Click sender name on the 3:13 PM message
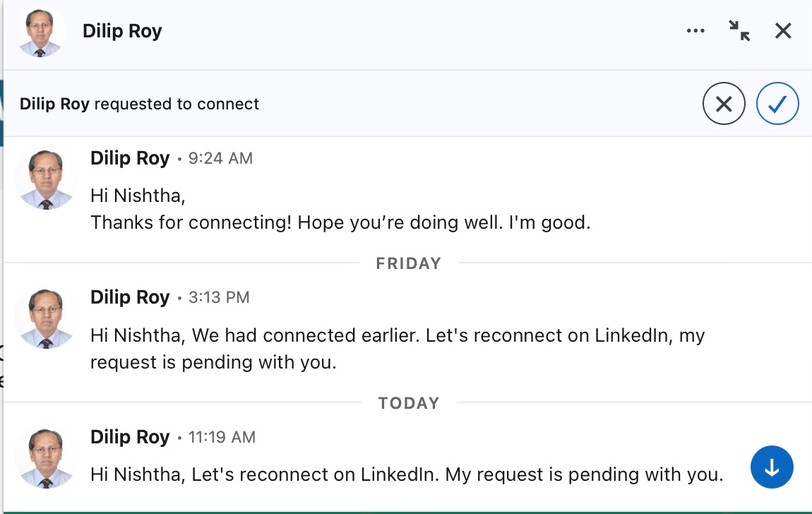The width and height of the screenshot is (812, 514). pos(130,297)
